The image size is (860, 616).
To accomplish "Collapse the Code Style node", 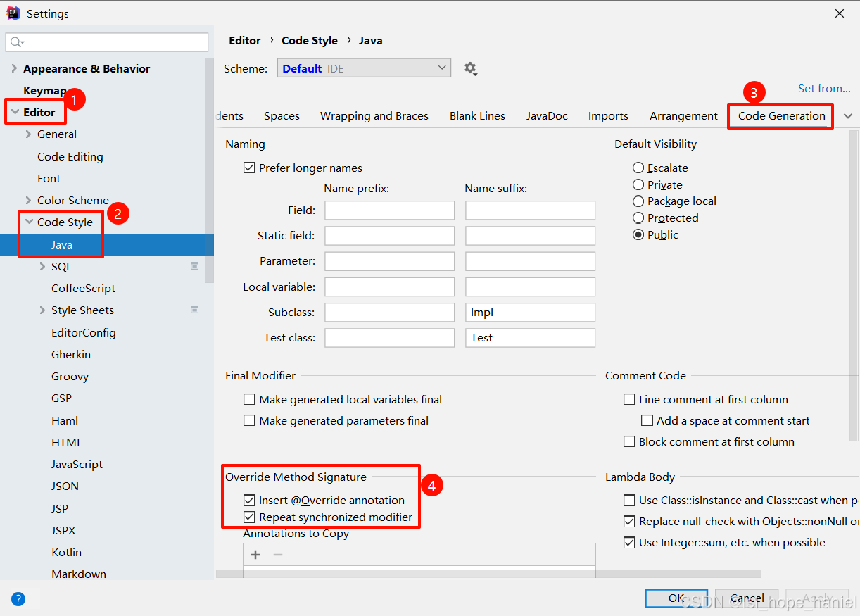I will (x=29, y=222).
